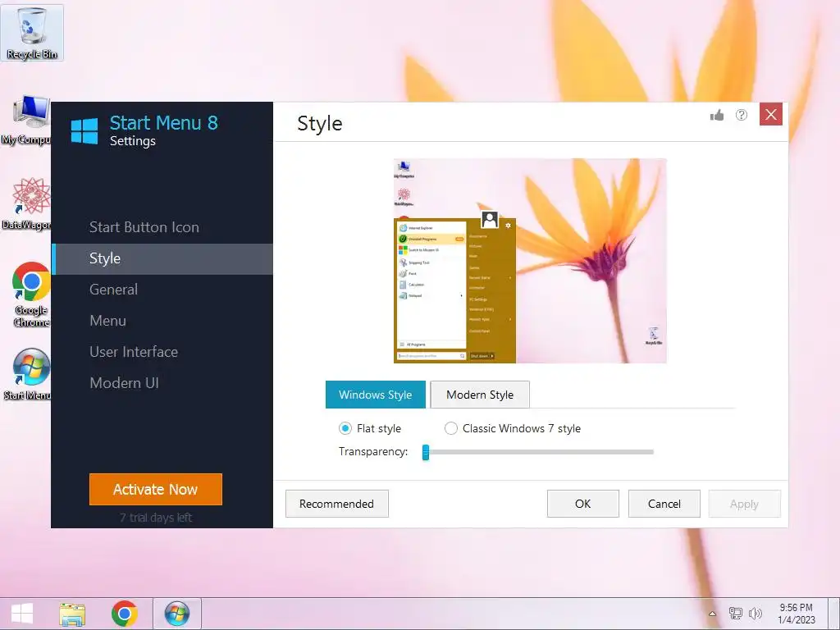
Task: Open Chrome from the taskbar
Action: point(125,614)
